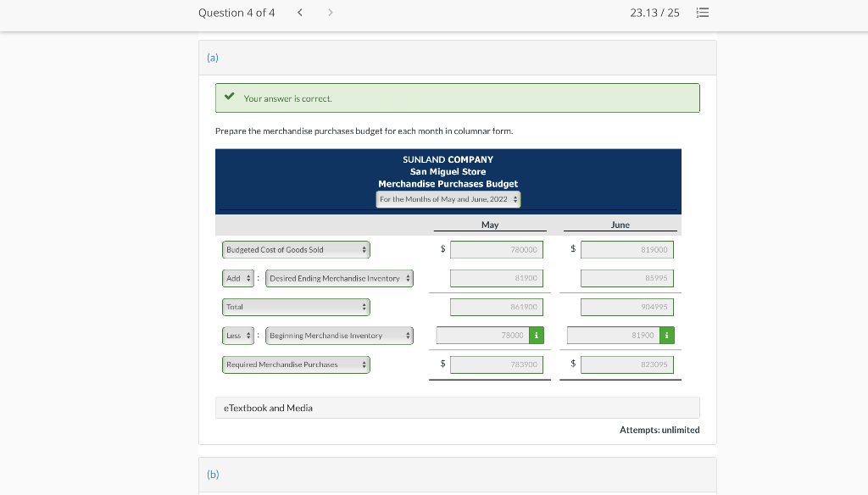Click the info icon next to 81900 in June
This screenshot has width=868, height=495.
(x=667, y=336)
